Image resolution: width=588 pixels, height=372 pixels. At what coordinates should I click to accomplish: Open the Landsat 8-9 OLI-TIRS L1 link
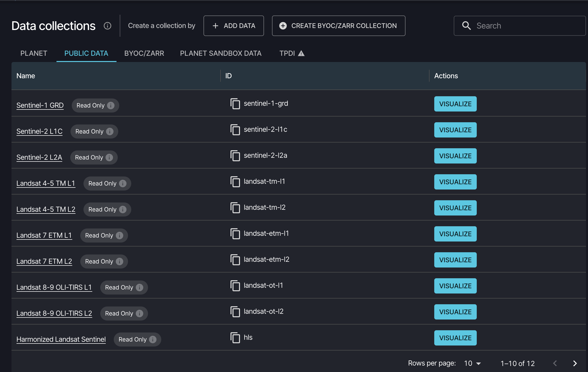tap(54, 287)
